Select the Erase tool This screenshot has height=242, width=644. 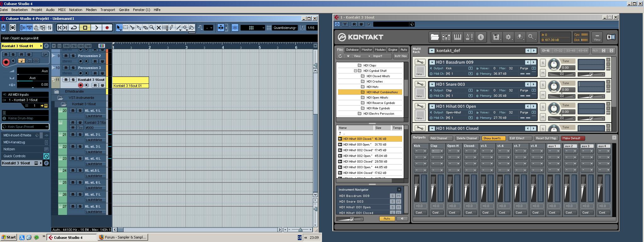[x=145, y=28]
